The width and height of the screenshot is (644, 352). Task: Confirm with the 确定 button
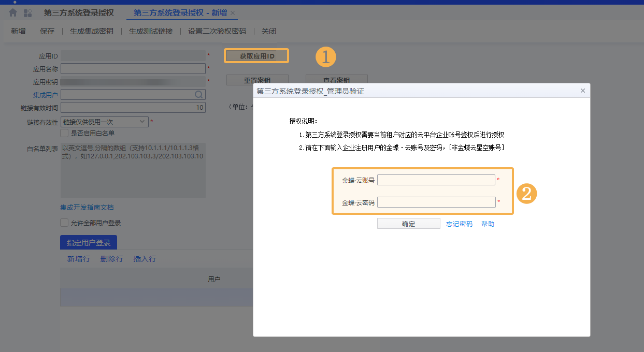point(408,224)
